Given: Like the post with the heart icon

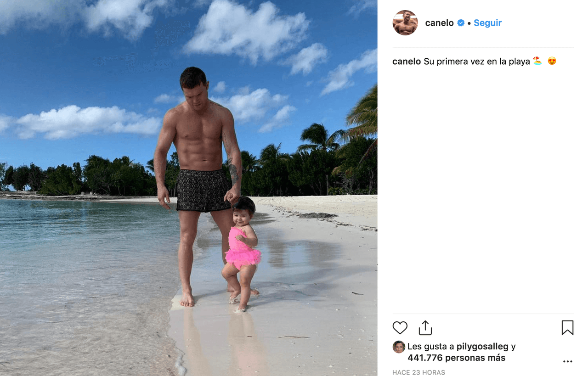Looking at the screenshot, I should [x=400, y=328].
